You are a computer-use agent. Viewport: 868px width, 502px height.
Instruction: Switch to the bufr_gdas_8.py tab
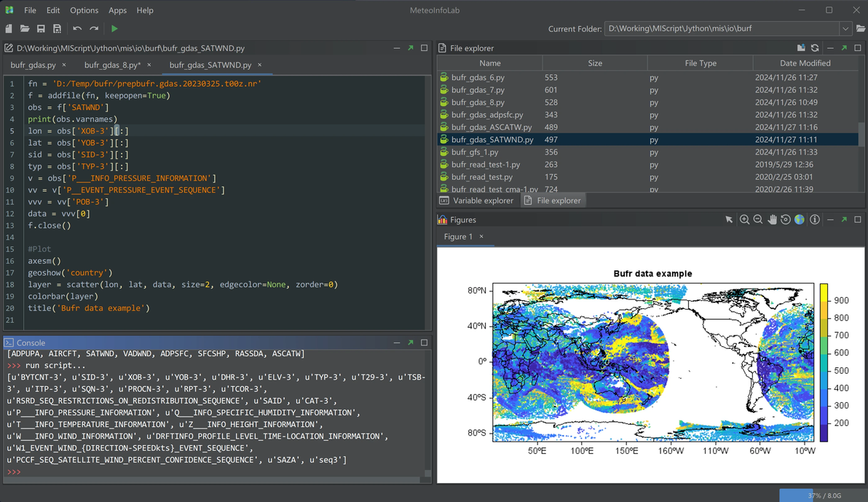111,65
